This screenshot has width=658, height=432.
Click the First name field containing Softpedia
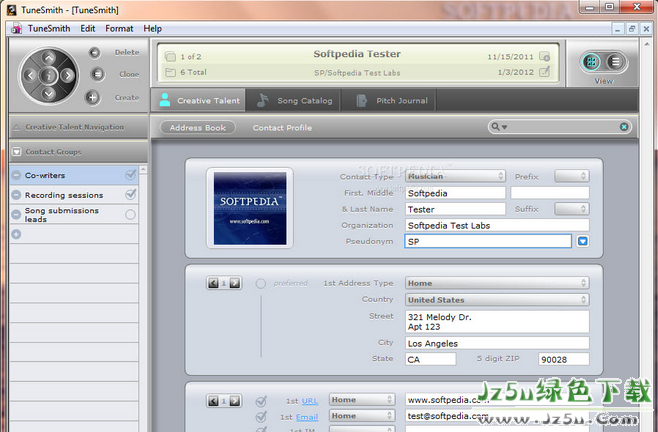click(x=455, y=193)
